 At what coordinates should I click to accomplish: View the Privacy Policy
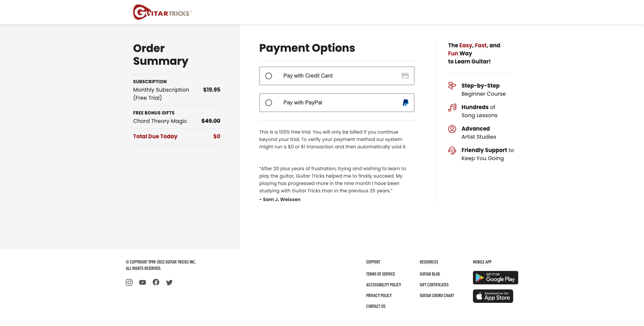pos(379,296)
